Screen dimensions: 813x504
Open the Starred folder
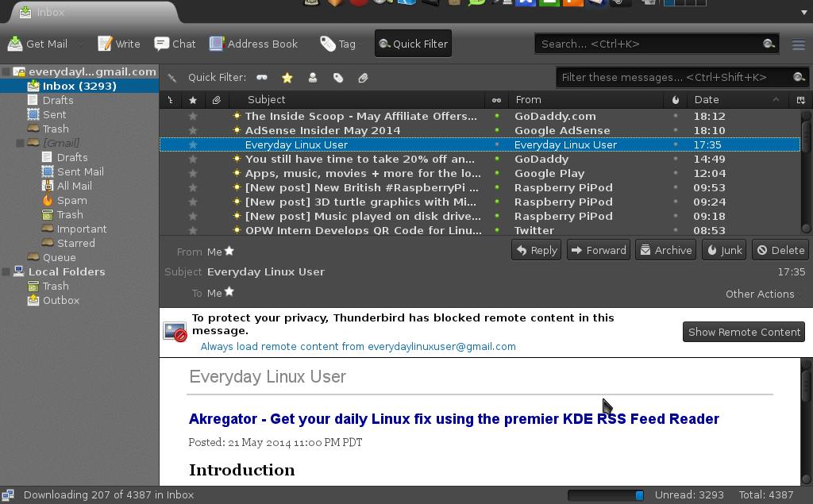click(x=75, y=243)
